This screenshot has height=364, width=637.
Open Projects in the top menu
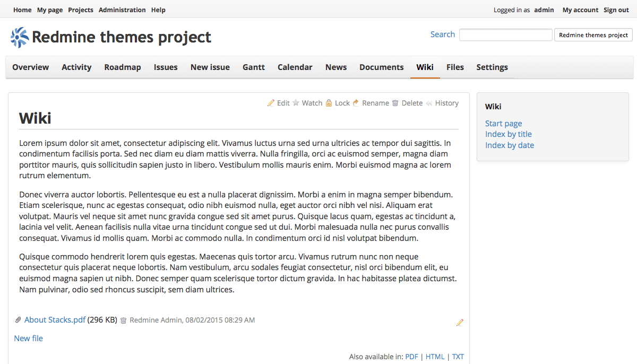pos(81,10)
